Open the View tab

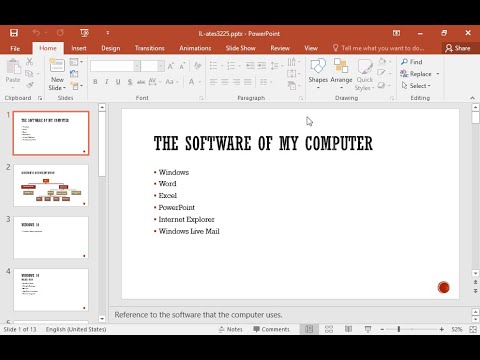tap(311, 48)
